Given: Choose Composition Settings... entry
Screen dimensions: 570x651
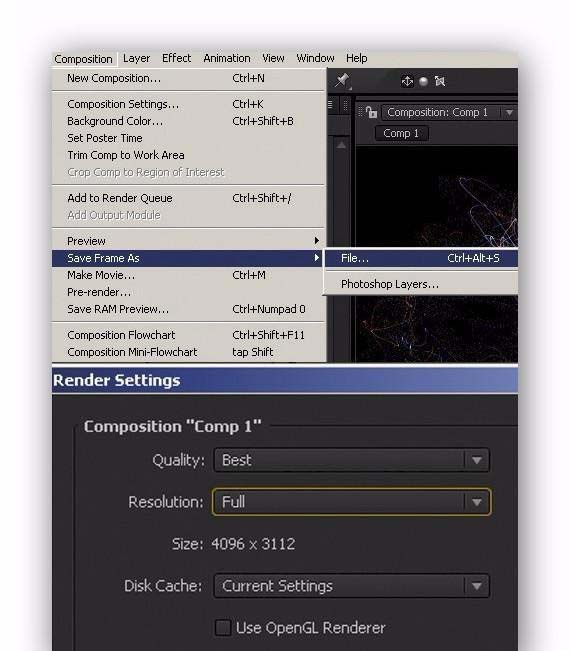Looking at the screenshot, I should click(x=189, y=104).
